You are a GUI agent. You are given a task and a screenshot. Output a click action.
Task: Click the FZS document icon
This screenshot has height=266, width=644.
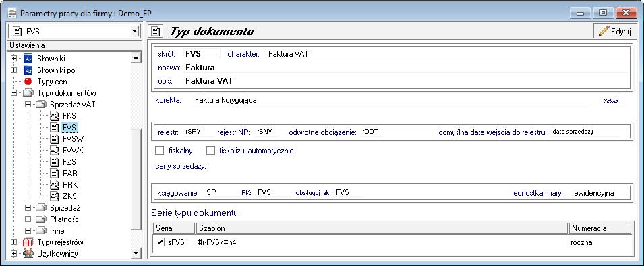[55, 162]
